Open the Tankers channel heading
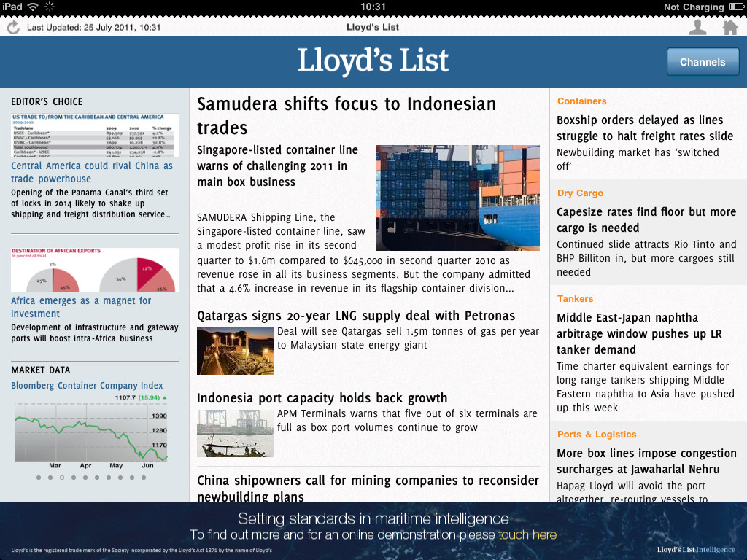 coord(575,299)
